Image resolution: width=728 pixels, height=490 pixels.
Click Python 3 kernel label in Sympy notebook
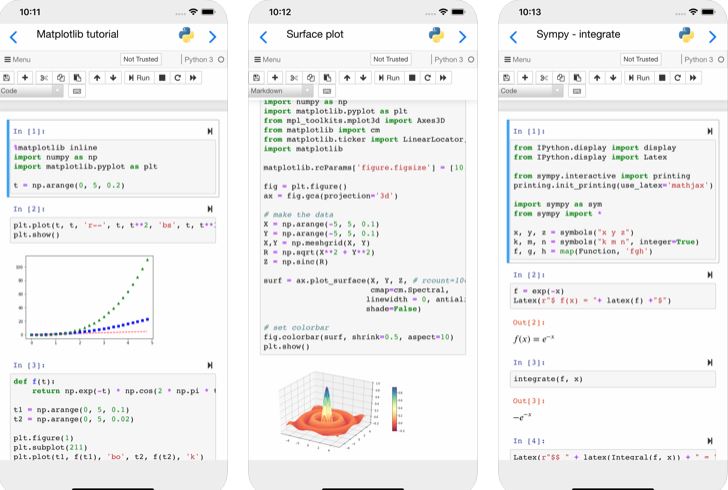tap(698, 59)
